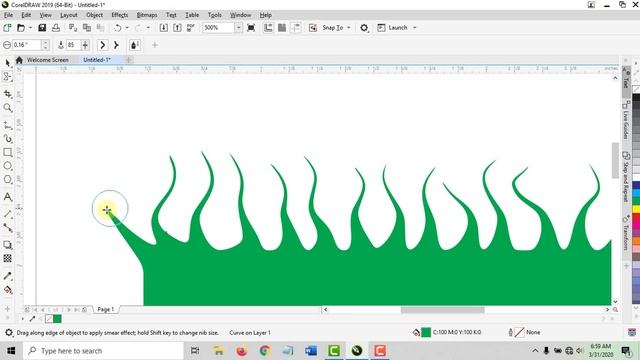Viewport: 640px width, 360px height.
Task: Add a new document tab with plus
Action: 129,60
